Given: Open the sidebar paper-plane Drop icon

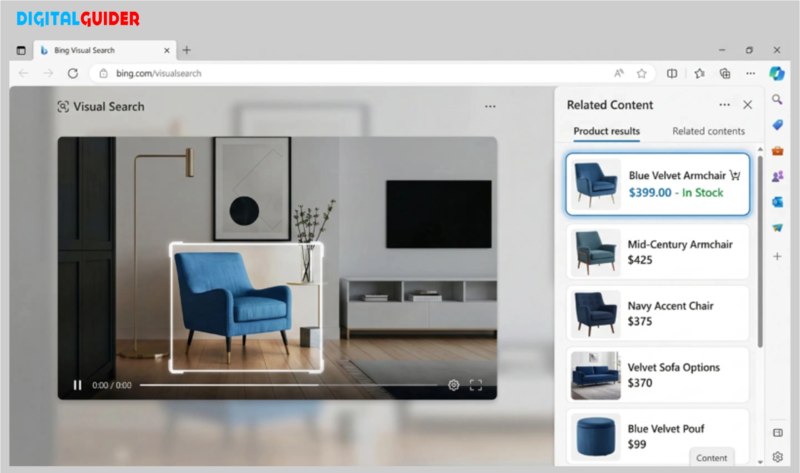Looking at the screenshot, I should click(x=777, y=228).
